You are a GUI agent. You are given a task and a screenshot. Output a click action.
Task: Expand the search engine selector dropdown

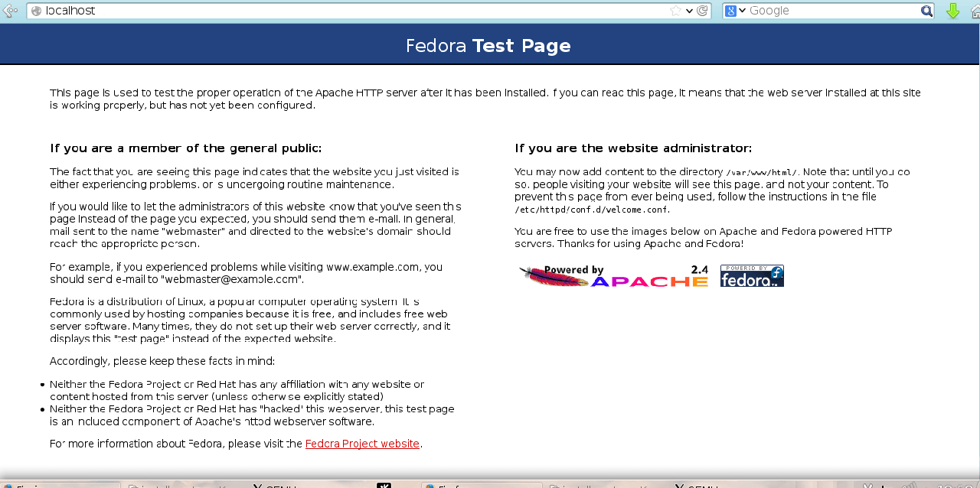(x=741, y=11)
